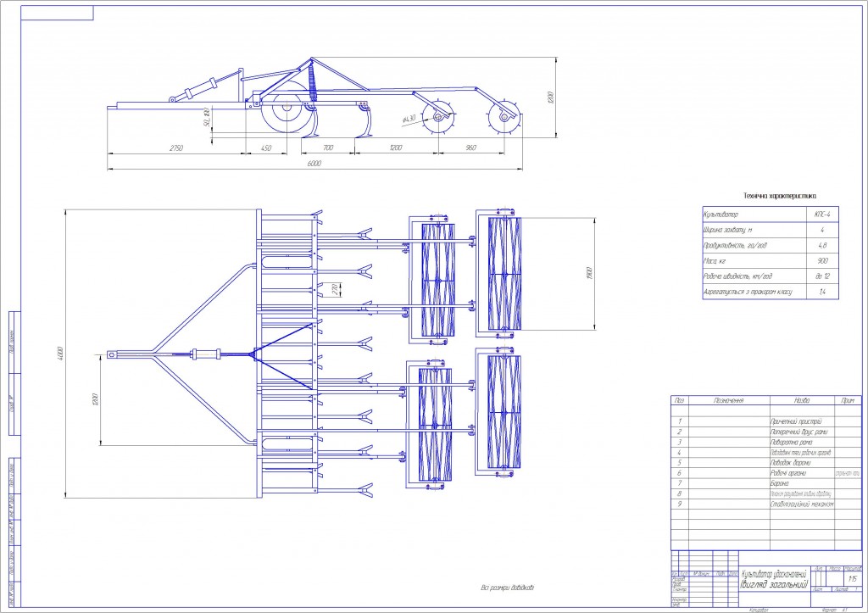
Task: Click the 1:15 scale value
Action: (x=853, y=579)
